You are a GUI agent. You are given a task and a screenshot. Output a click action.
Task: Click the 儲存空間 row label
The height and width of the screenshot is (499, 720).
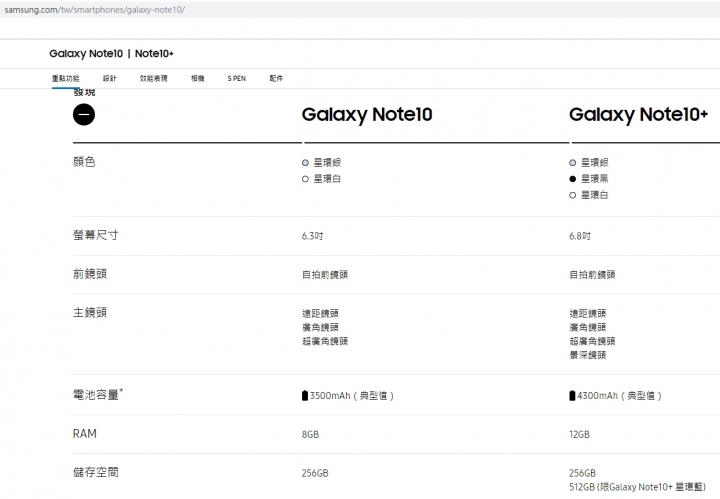coord(96,472)
